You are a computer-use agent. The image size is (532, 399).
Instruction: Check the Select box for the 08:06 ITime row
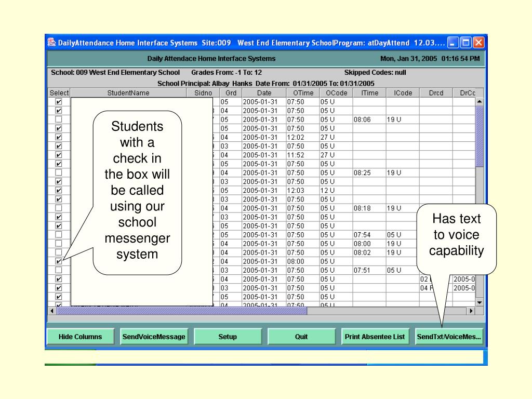pos(59,119)
